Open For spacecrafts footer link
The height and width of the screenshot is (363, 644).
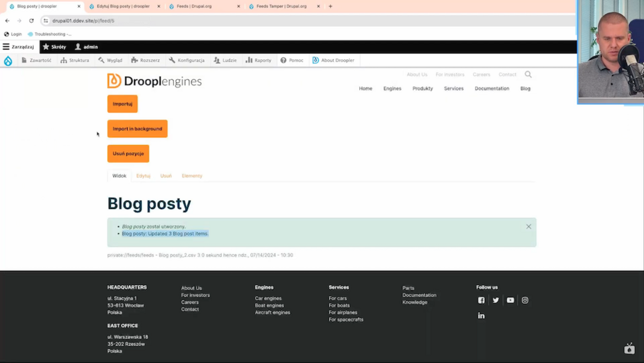click(346, 319)
